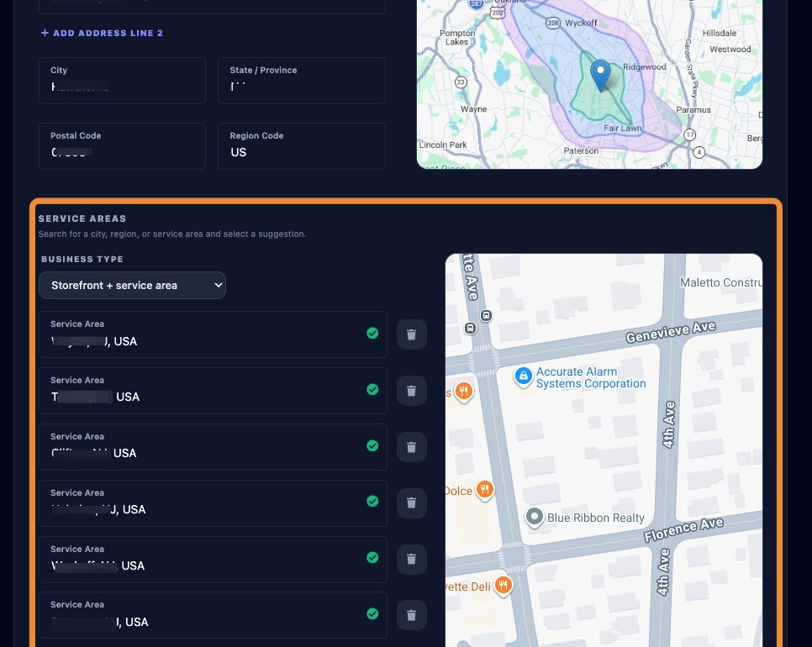Click the upper bus stop icon on map
Screen dimensions: 812x647
pyautogui.click(x=486, y=315)
